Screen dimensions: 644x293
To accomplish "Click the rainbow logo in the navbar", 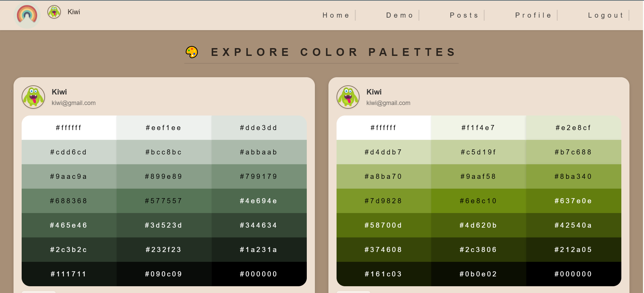I will pyautogui.click(x=27, y=15).
